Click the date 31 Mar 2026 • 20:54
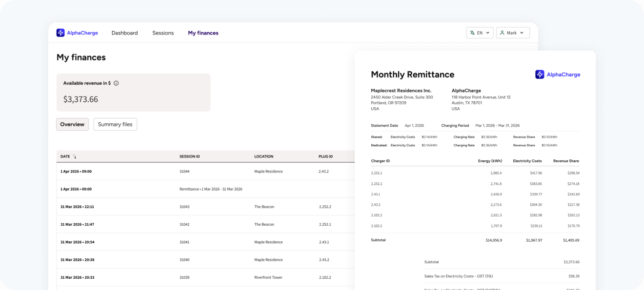 pyautogui.click(x=77, y=242)
